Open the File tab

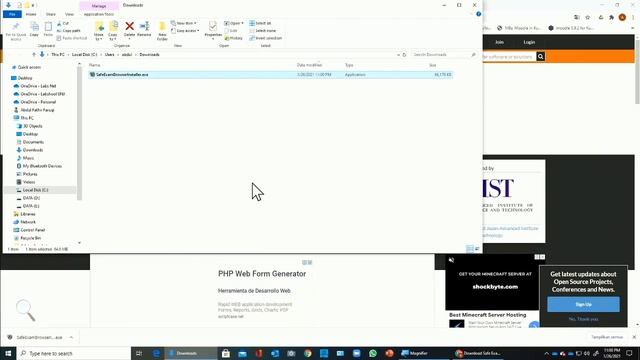(x=12, y=14)
